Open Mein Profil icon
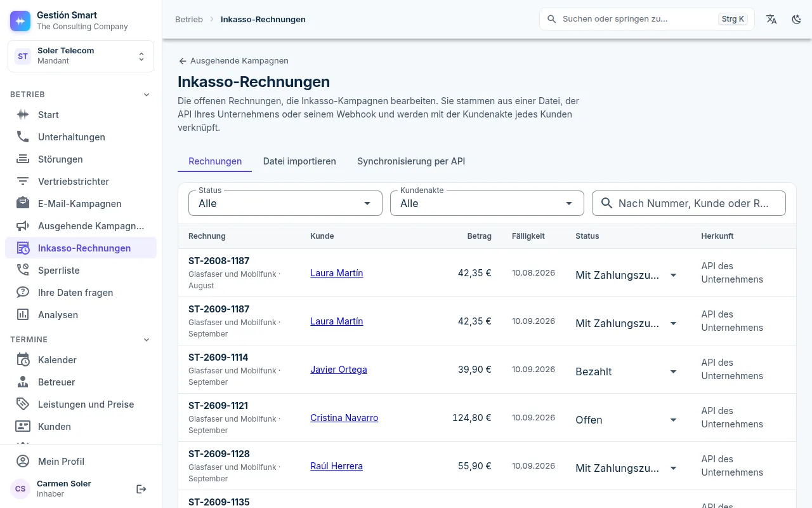The height and width of the screenshot is (508, 812). (23, 462)
